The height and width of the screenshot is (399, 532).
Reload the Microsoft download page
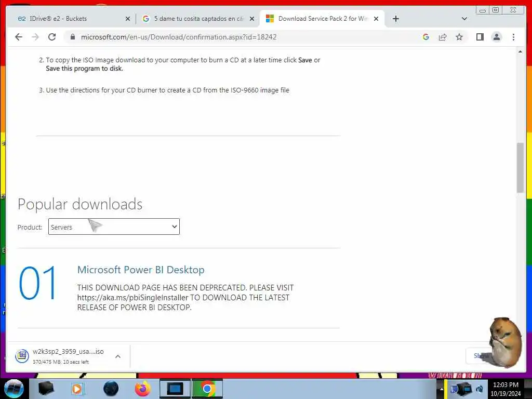52,37
